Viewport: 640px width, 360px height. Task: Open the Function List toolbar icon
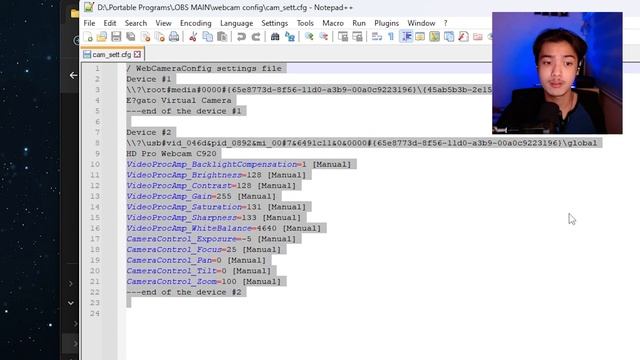(463, 37)
